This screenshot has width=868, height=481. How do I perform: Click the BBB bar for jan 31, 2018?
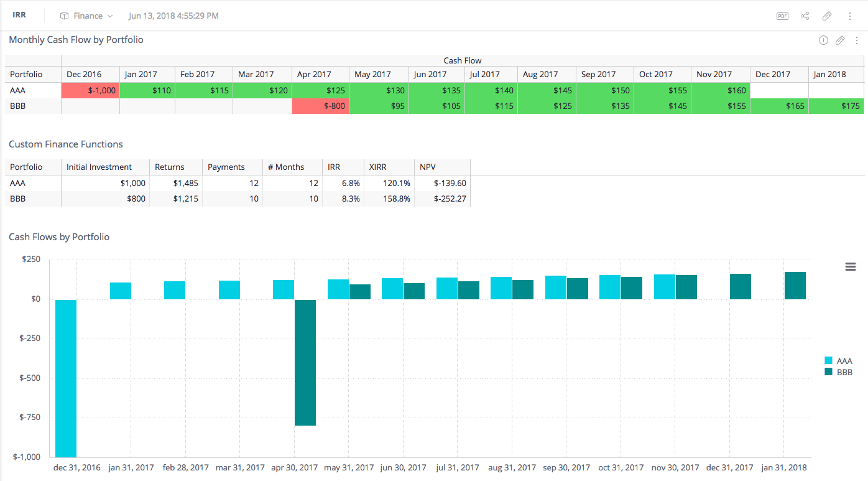pyautogui.click(x=795, y=286)
